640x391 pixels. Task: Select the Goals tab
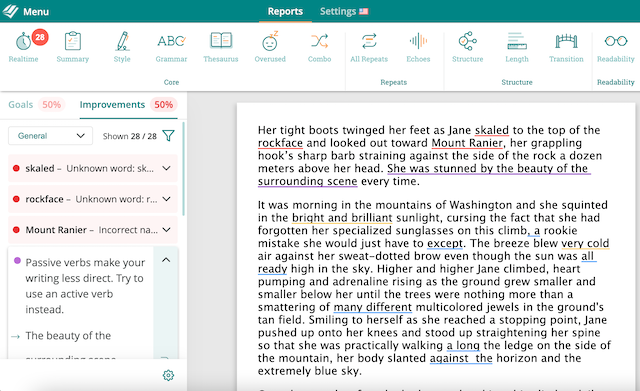tap(20, 104)
